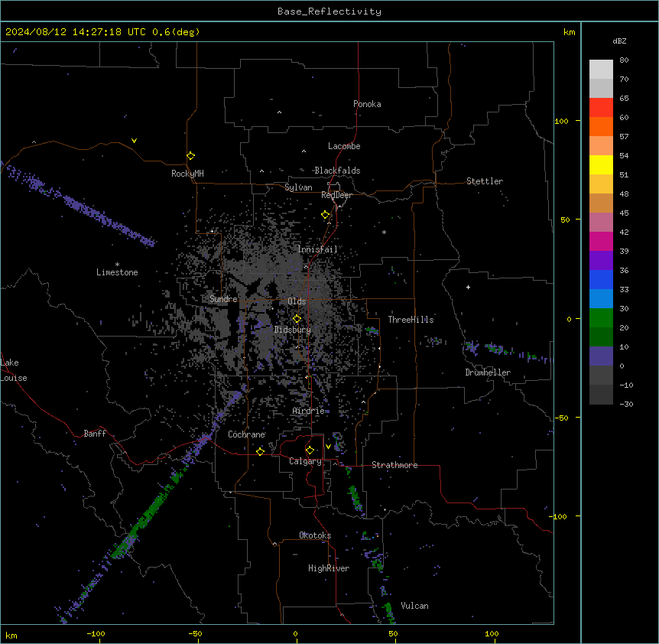The width and height of the screenshot is (659, 644).
Task: Click the Didsbury town label
Action: (x=293, y=330)
